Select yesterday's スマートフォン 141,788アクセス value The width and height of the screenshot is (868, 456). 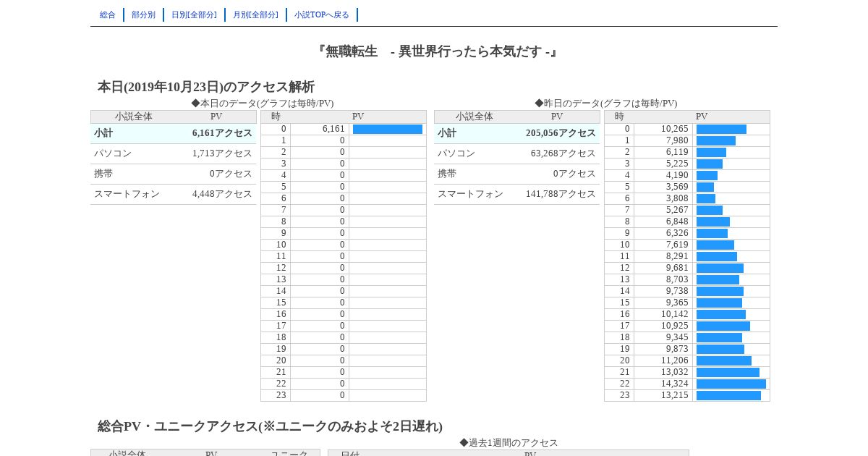tap(561, 194)
